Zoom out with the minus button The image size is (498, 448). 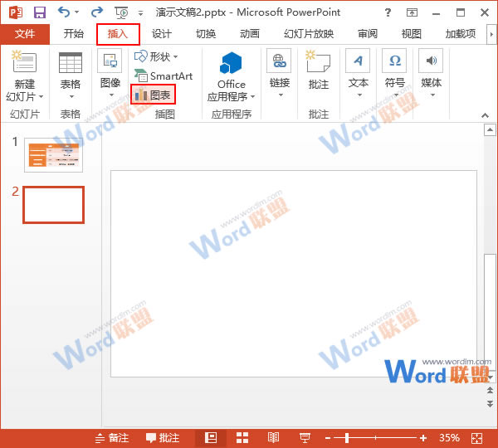point(328,438)
